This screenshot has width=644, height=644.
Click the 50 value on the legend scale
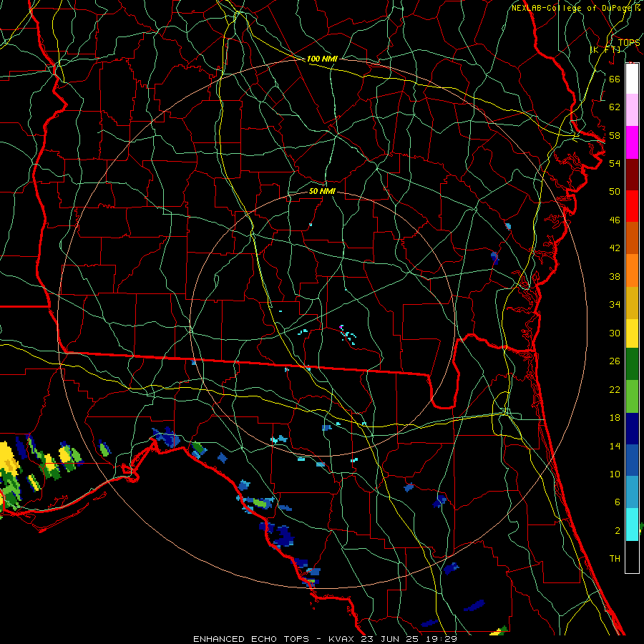click(x=615, y=192)
